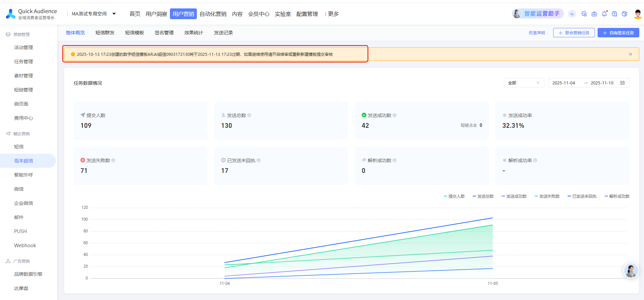644x300 pixels.
Task: Expand the 更多 menu in top navigation
Action: (x=331, y=14)
